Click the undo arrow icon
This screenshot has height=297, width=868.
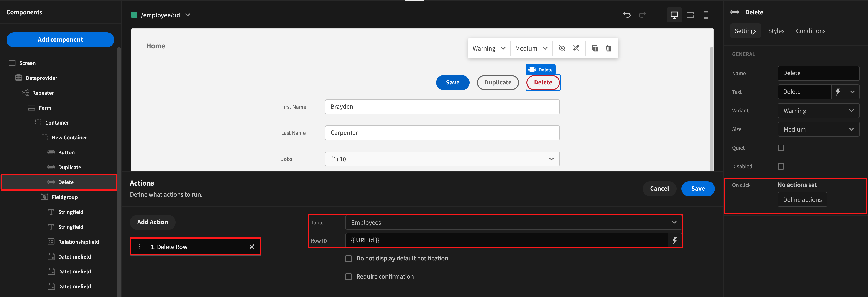626,15
